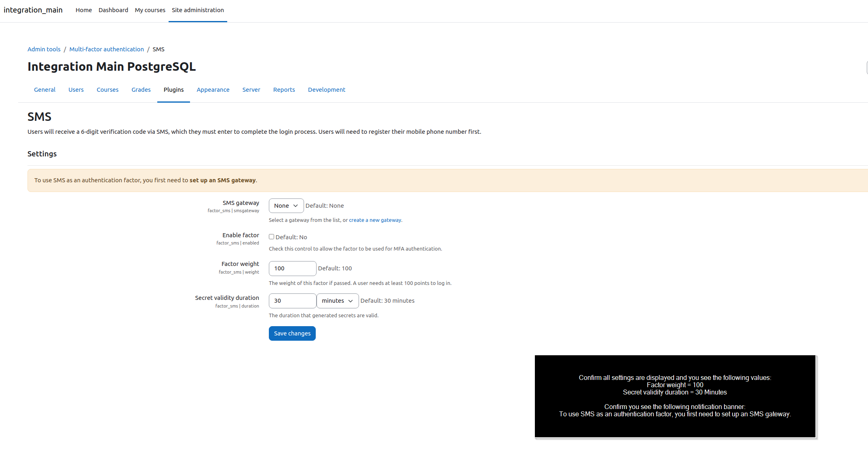
Task: Switch to the General admin tab
Action: point(44,90)
